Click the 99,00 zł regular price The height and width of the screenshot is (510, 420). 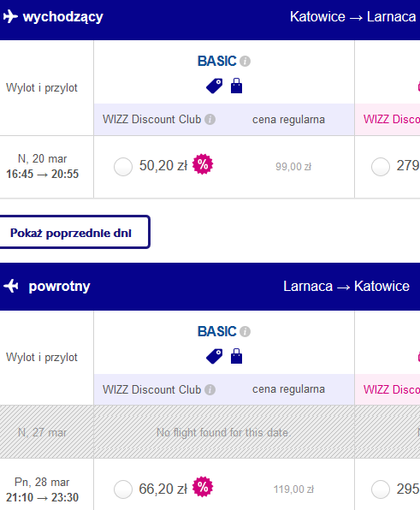coord(293,167)
